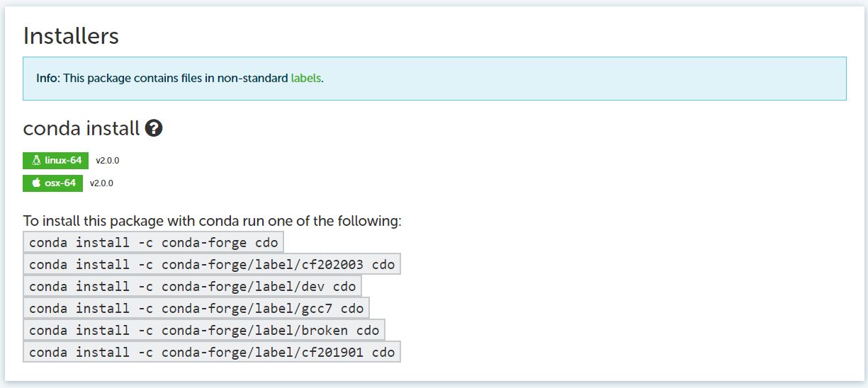Viewport: 868px width, 388px height.
Task: Click the Installers heading
Action: point(71,35)
